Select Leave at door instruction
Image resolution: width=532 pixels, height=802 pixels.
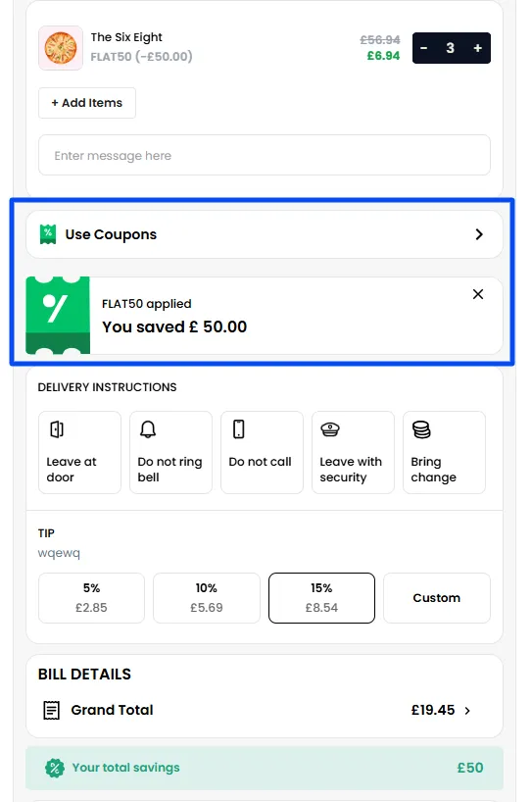click(79, 452)
